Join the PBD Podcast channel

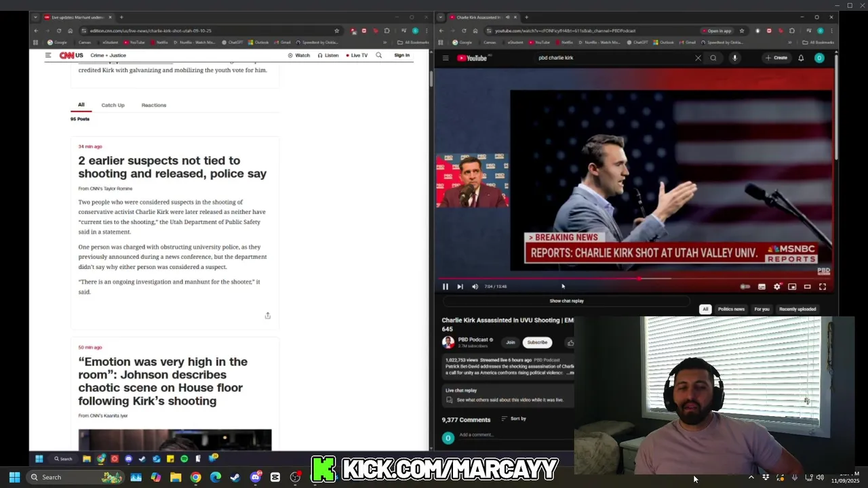(511, 342)
